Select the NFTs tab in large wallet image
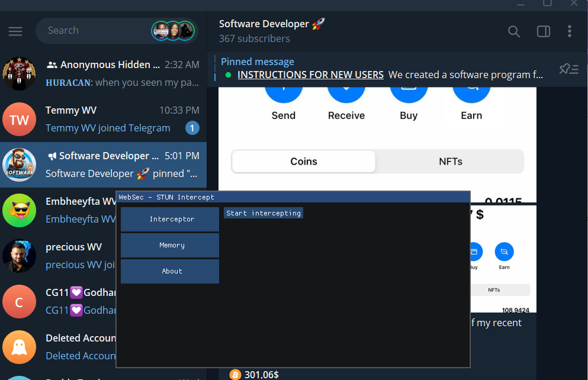 (x=451, y=162)
